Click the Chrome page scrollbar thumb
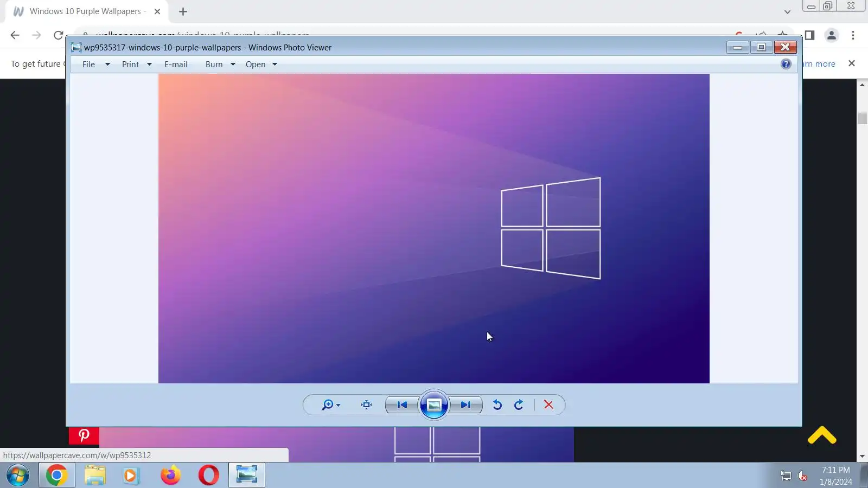868x488 pixels. [x=863, y=118]
